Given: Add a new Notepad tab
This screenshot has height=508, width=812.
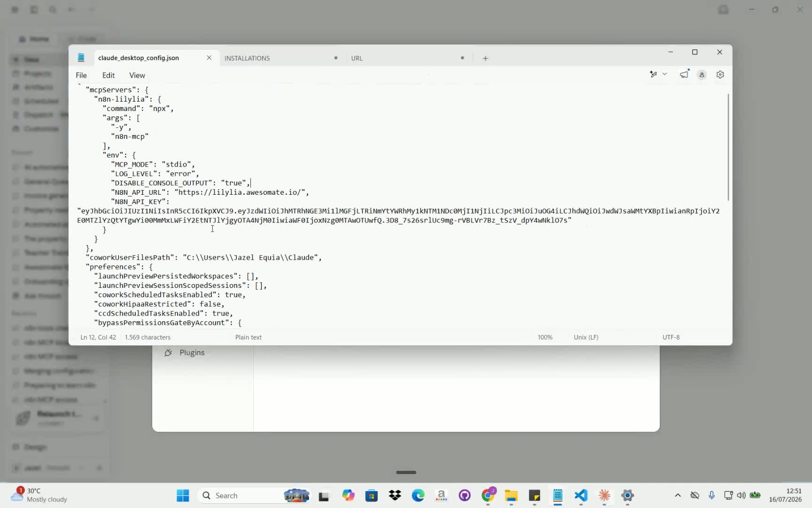Looking at the screenshot, I should 485,58.
